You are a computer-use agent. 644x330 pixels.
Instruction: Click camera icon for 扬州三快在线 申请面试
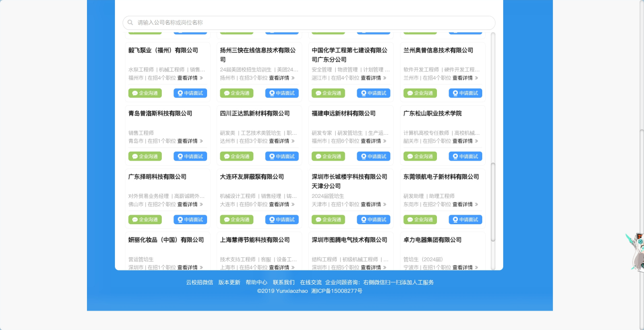[x=272, y=93]
